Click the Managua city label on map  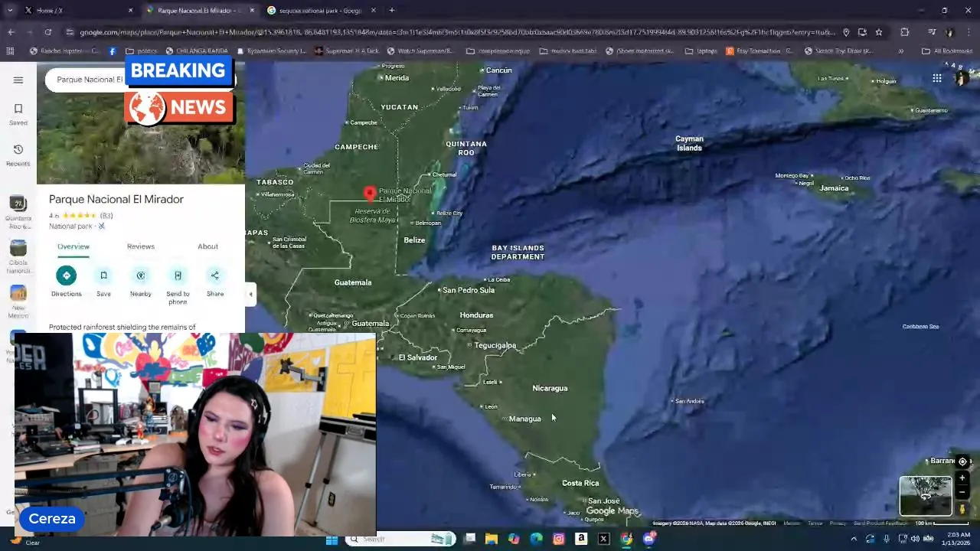click(525, 419)
